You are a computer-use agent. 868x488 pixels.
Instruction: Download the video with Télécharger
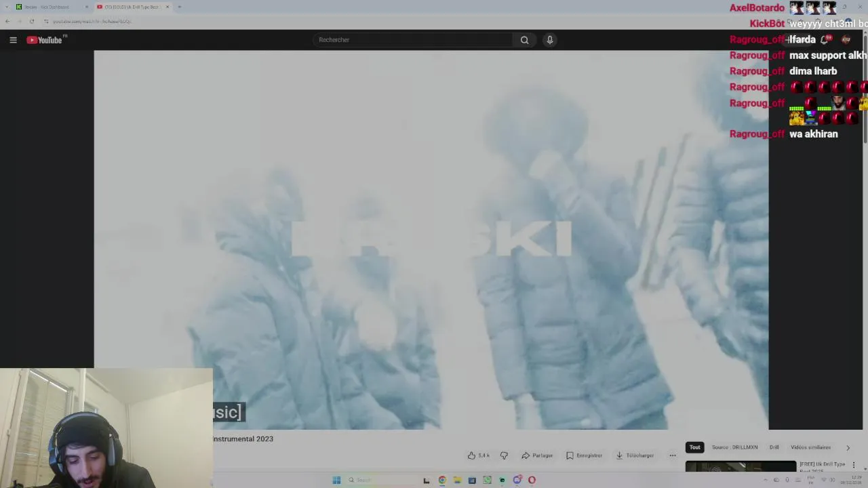pos(635,455)
